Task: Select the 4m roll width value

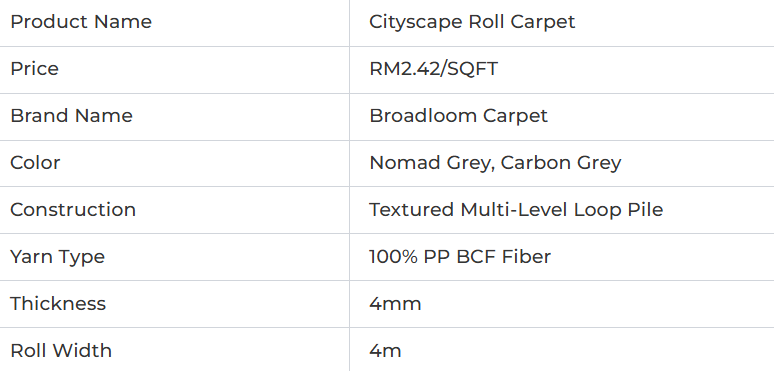Action: [386, 351]
